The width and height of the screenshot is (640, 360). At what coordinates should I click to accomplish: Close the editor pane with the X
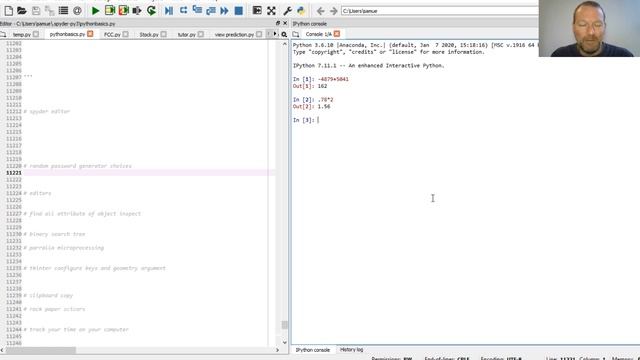pyautogui.click(x=285, y=23)
